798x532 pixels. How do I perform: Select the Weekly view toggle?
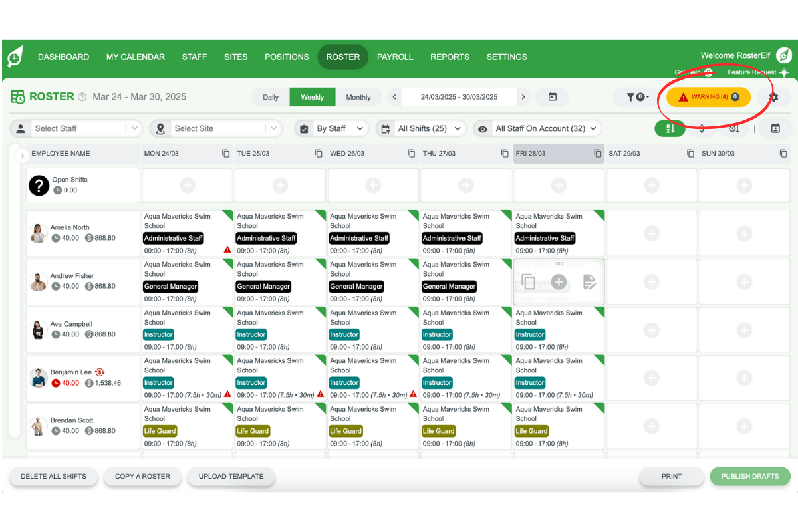(x=312, y=97)
